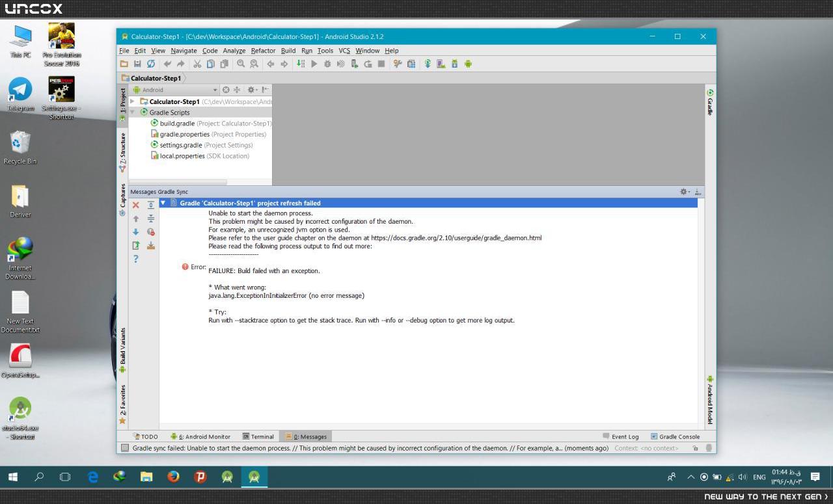Open the Build menu
The width and height of the screenshot is (833, 504).
pyautogui.click(x=288, y=51)
